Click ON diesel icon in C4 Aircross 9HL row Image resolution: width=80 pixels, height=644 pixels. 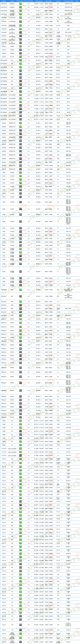(x=21, y=36)
